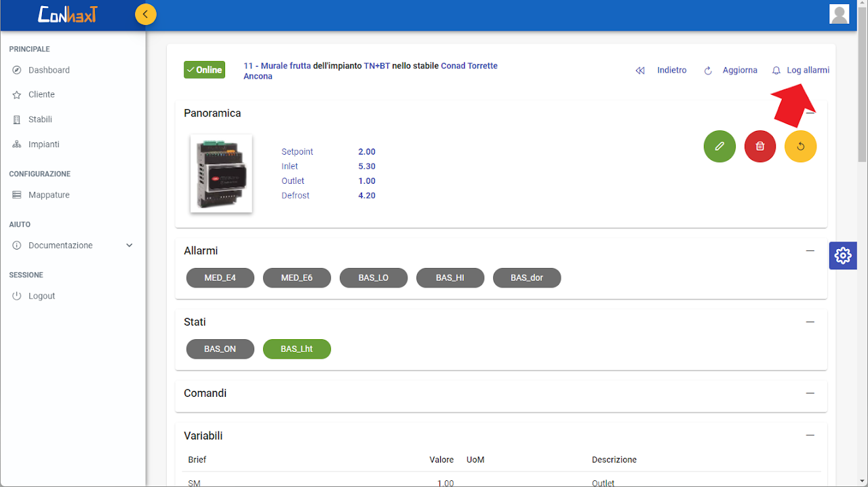This screenshot has width=868, height=487.
Task: Open Dashboard from the sidebar
Action: (x=49, y=71)
